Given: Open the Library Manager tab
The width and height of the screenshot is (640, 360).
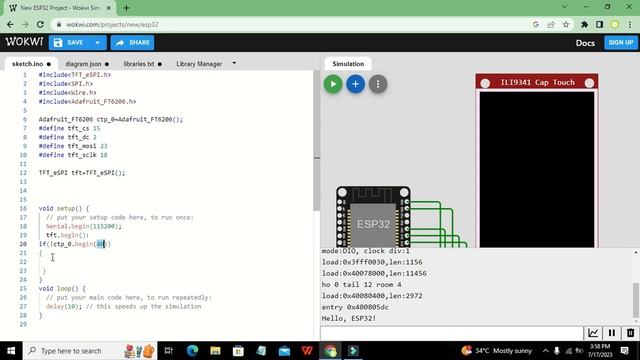Looking at the screenshot, I should [199, 64].
